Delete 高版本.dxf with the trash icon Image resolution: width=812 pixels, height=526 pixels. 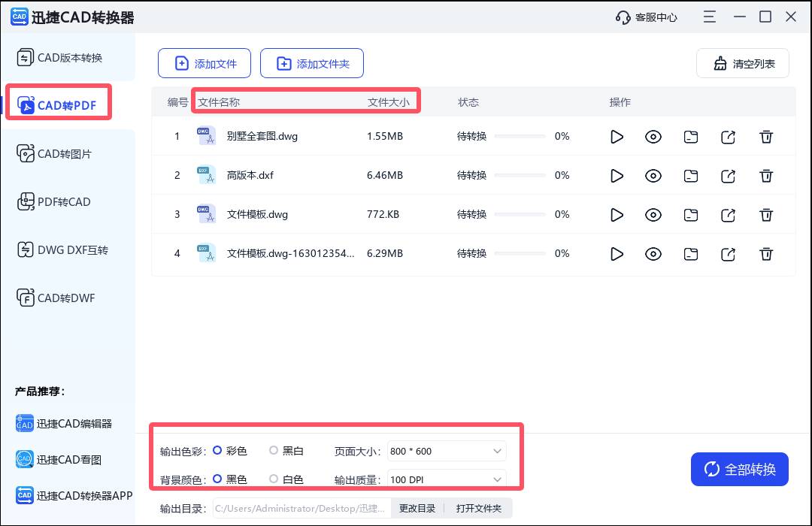tap(766, 176)
